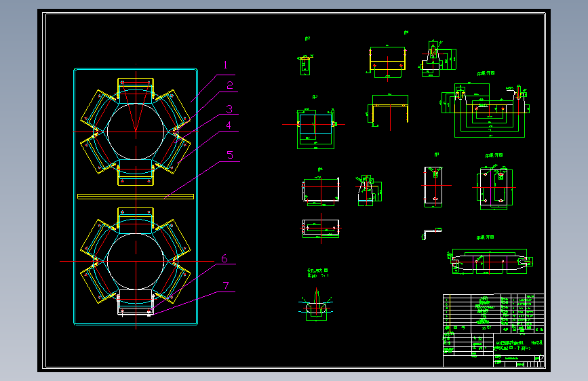
Task: Select callout number 5 in the assembly view
Action: (x=230, y=155)
